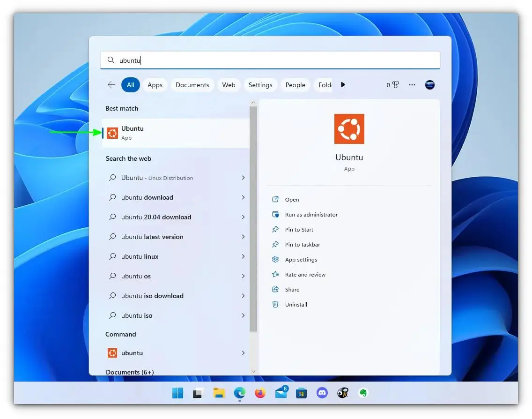The width and height of the screenshot is (532, 419).
Task: Switch to the Documents filter tab
Action: point(192,85)
